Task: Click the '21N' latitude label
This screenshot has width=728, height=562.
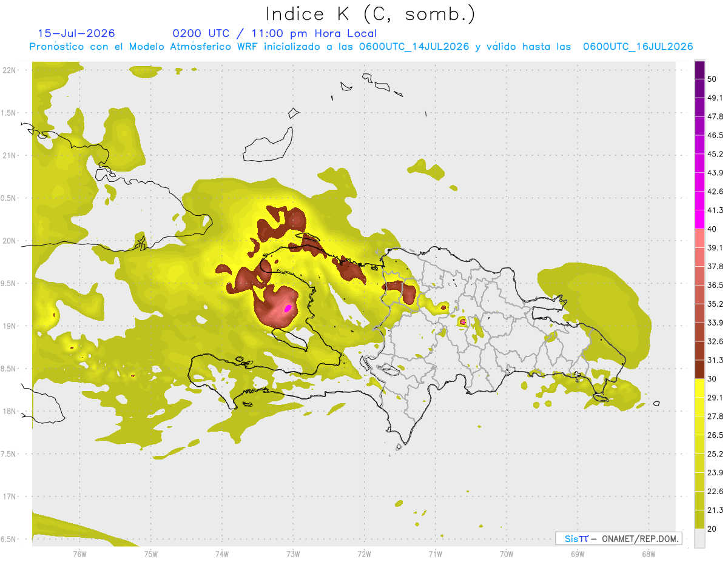Action: (x=10, y=155)
